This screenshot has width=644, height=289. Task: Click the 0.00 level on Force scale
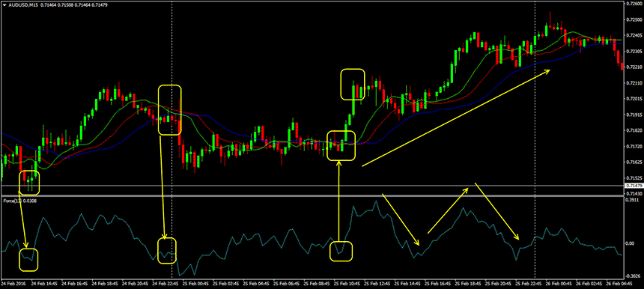629,243
